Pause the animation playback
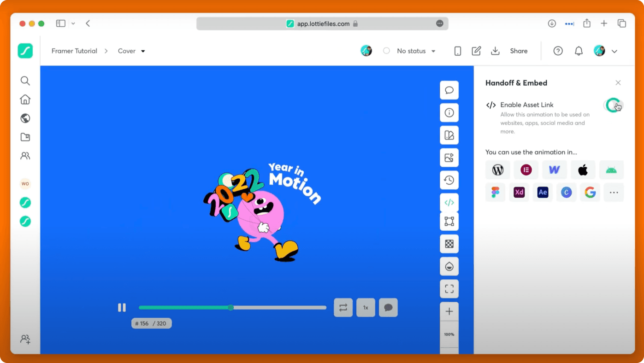This screenshot has height=363, width=644. [x=122, y=308]
